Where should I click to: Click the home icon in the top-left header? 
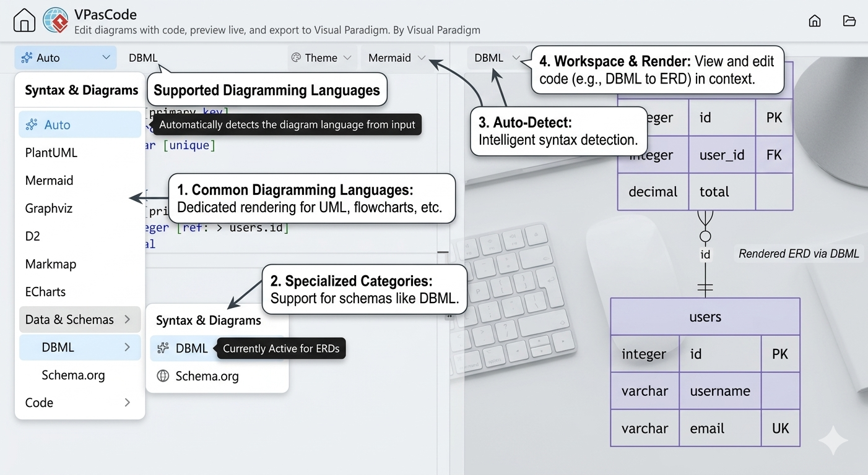pyautogui.click(x=24, y=20)
